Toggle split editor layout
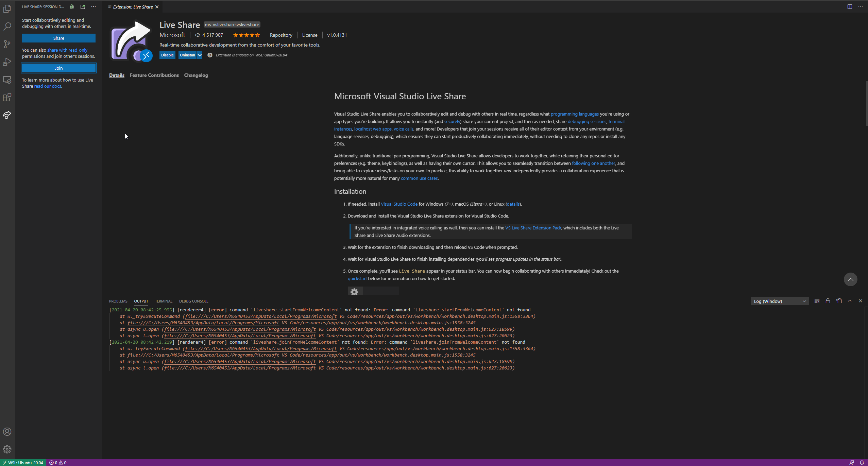 850,7
